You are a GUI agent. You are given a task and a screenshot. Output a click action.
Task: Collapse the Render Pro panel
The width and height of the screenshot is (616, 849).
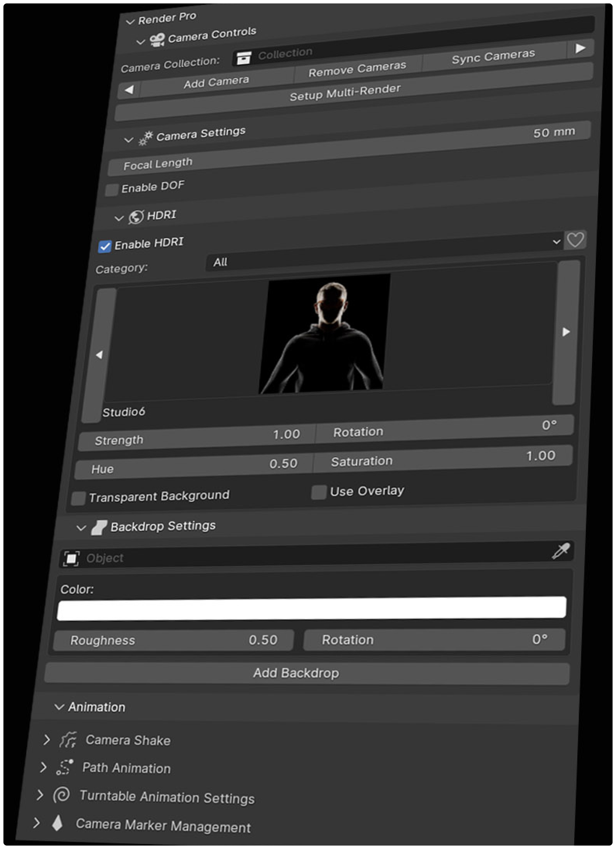click(130, 22)
